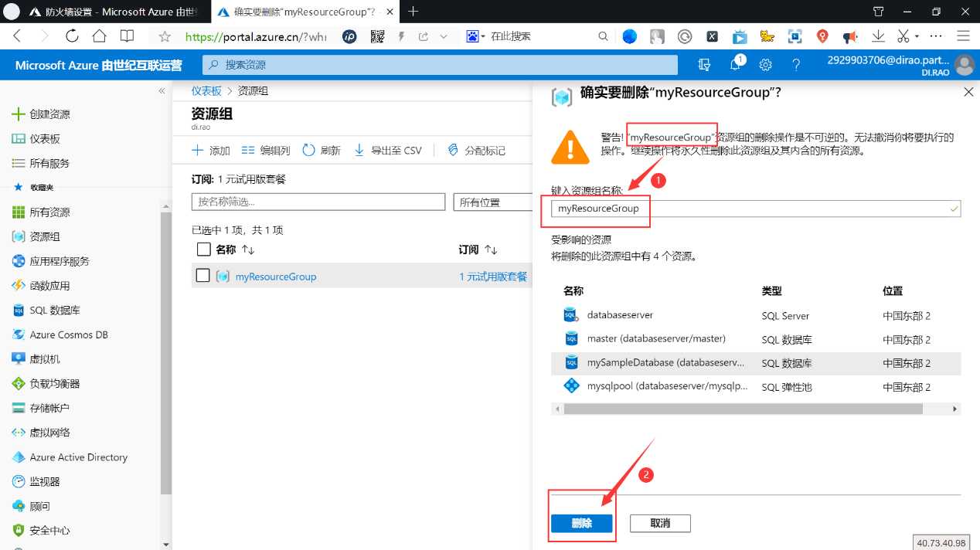This screenshot has width=980, height=550.
Task: Open 负载均衡器 in sidebar
Action: [55, 384]
